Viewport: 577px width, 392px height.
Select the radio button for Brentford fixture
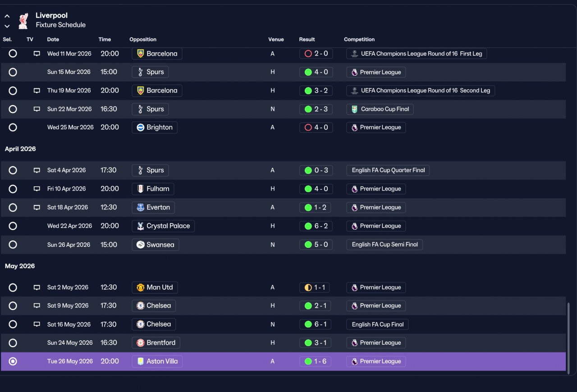pyautogui.click(x=13, y=343)
